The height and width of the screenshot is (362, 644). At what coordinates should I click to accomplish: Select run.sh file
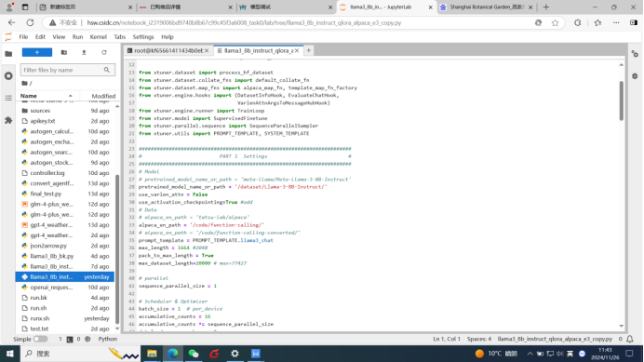pyautogui.click(x=66, y=308)
